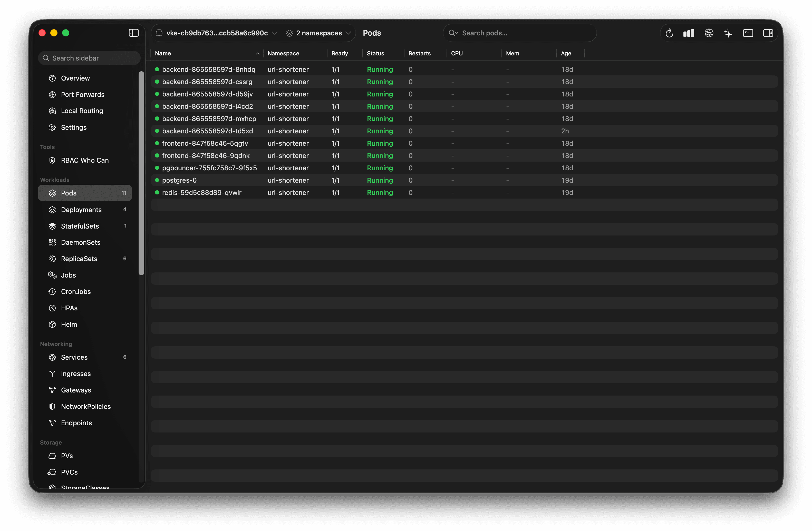Image resolution: width=812 pixels, height=531 pixels.
Task: Select pod backend-865558597d-cssrg
Action: click(x=464, y=82)
